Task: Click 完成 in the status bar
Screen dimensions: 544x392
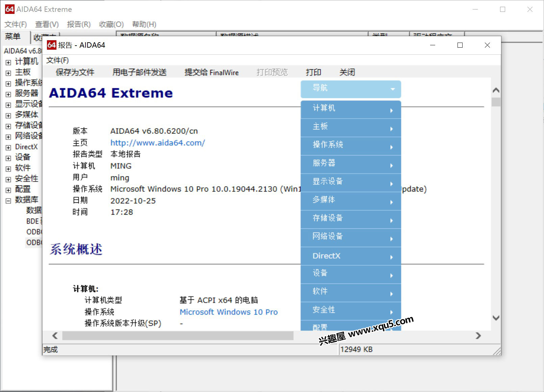Action: coord(50,349)
